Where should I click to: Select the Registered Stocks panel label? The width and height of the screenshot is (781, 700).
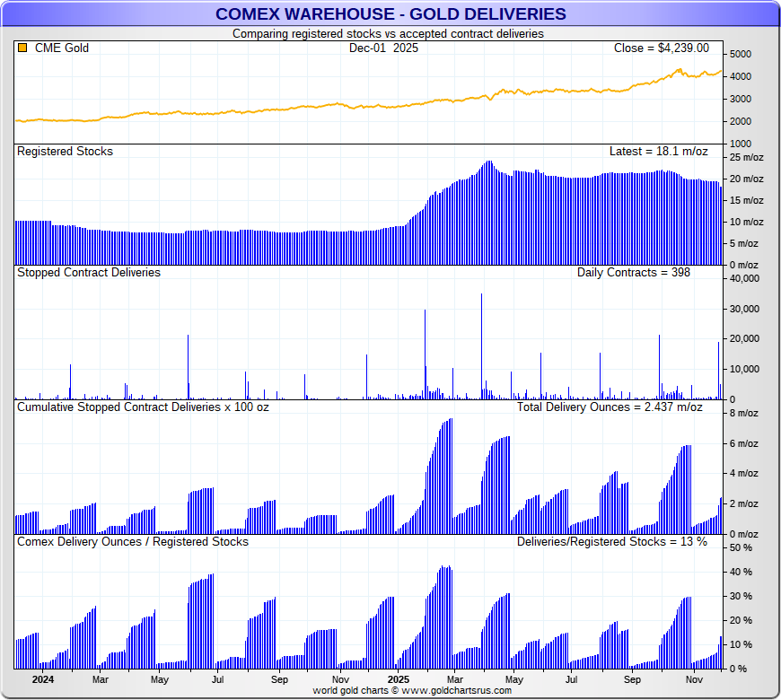65,152
